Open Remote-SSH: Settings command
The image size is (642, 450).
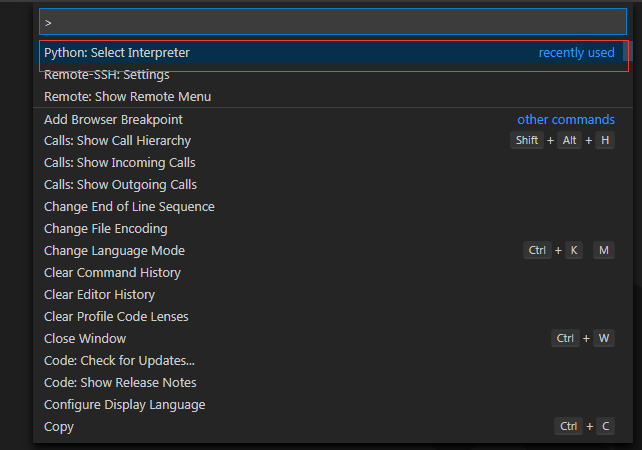(332, 75)
